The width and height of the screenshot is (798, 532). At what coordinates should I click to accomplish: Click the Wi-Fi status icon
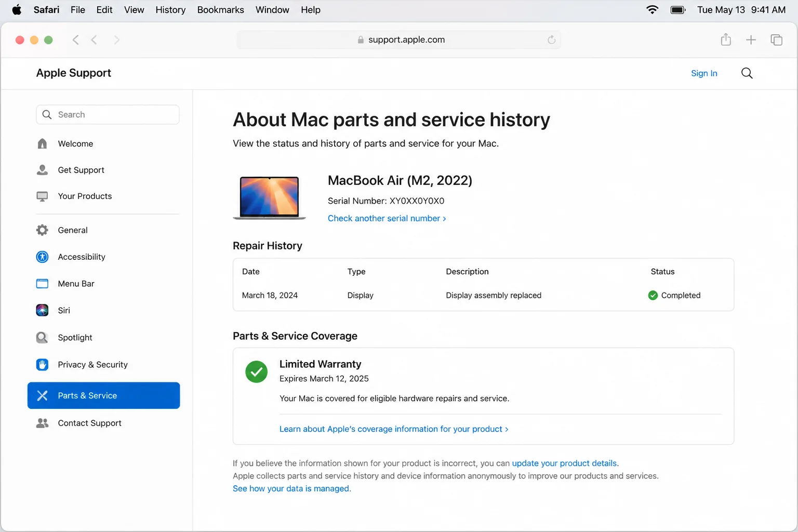coord(652,10)
